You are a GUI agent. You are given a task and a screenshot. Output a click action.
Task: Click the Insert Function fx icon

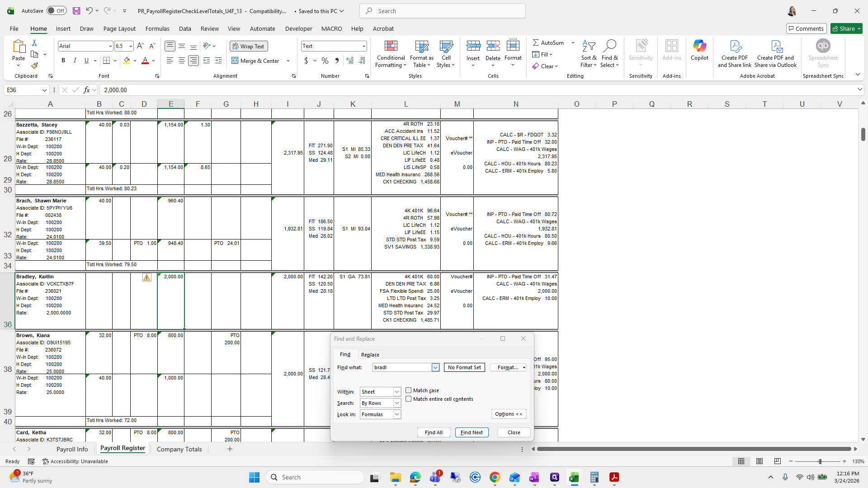pos(86,90)
